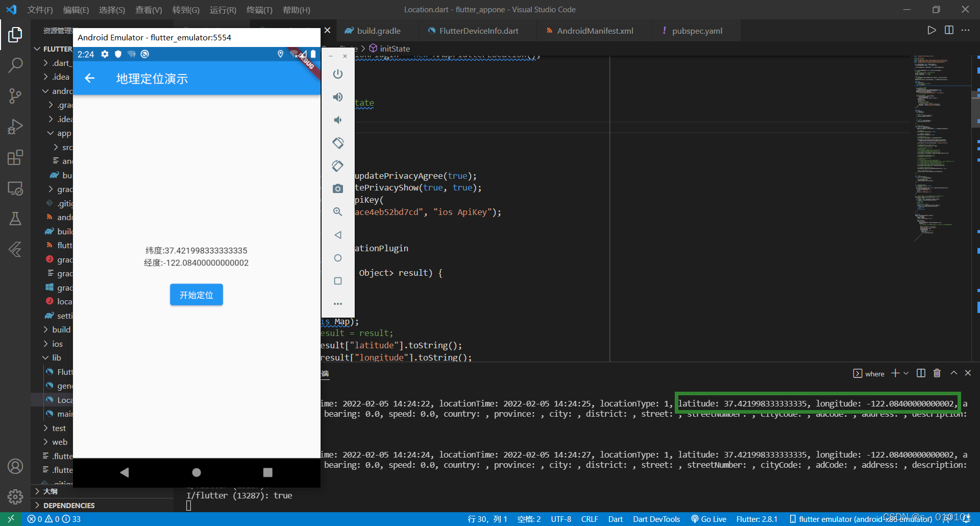Click Go Live in the status bar

point(708,519)
